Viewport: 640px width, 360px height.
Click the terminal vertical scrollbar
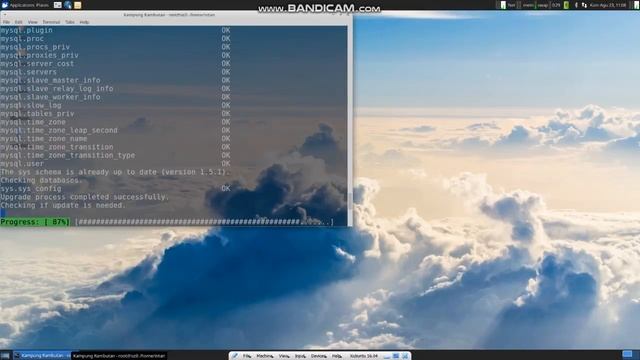[350, 126]
